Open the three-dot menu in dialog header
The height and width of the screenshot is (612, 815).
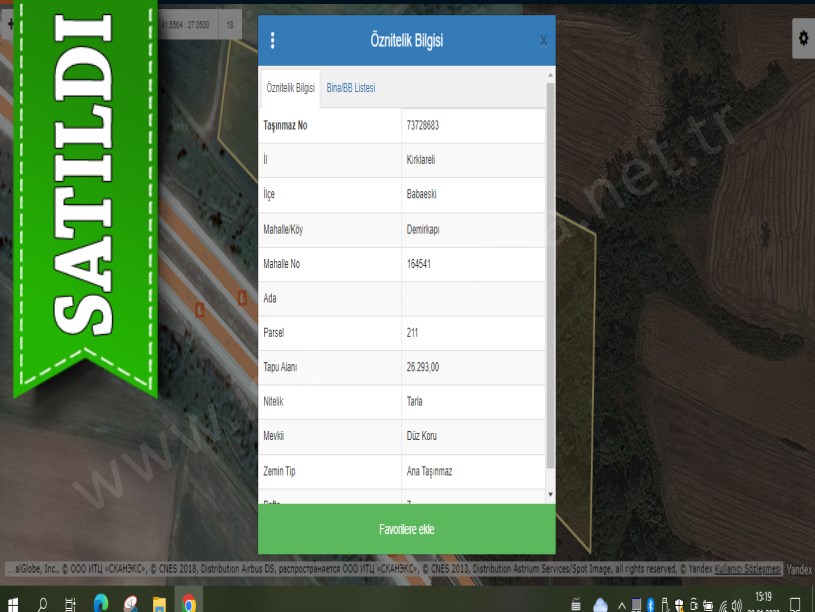pos(273,41)
